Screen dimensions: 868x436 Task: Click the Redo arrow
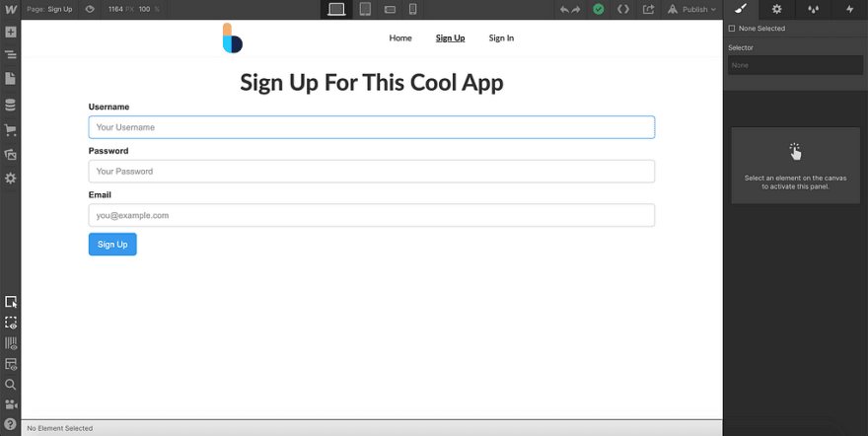(x=576, y=10)
